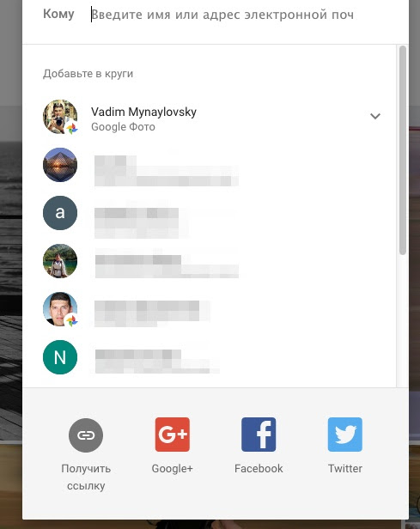Image resolution: width=420 pixels, height=529 pixels.
Task: Select the contact with pyramid avatar
Action: 60,165
